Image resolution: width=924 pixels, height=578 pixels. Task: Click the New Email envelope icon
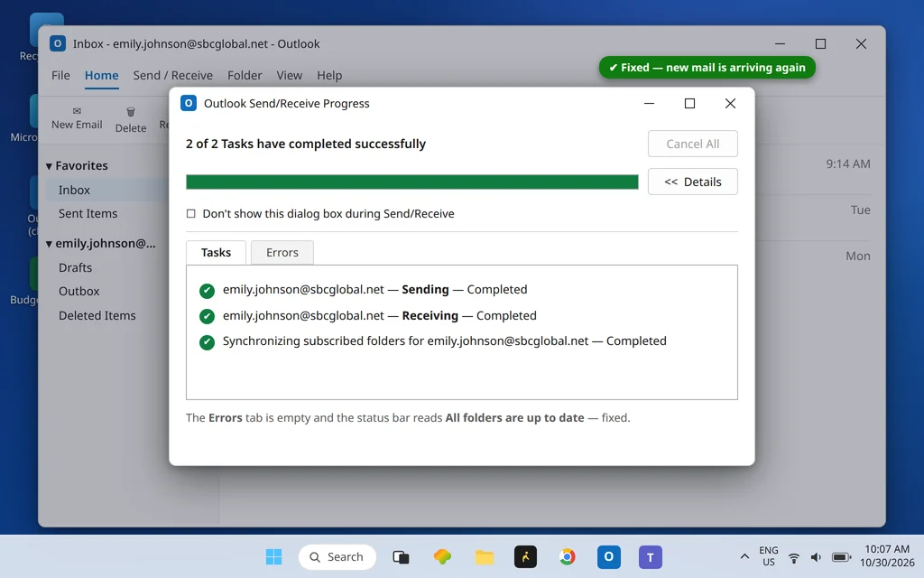(77, 111)
